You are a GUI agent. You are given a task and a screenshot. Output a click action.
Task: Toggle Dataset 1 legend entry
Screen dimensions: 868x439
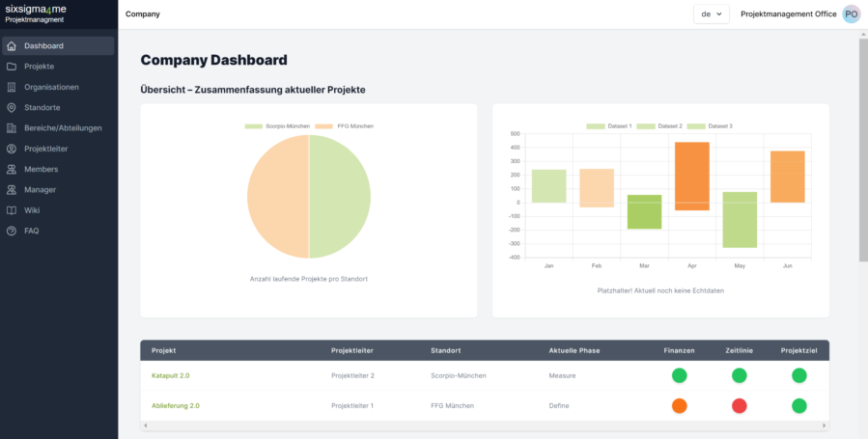609,126
